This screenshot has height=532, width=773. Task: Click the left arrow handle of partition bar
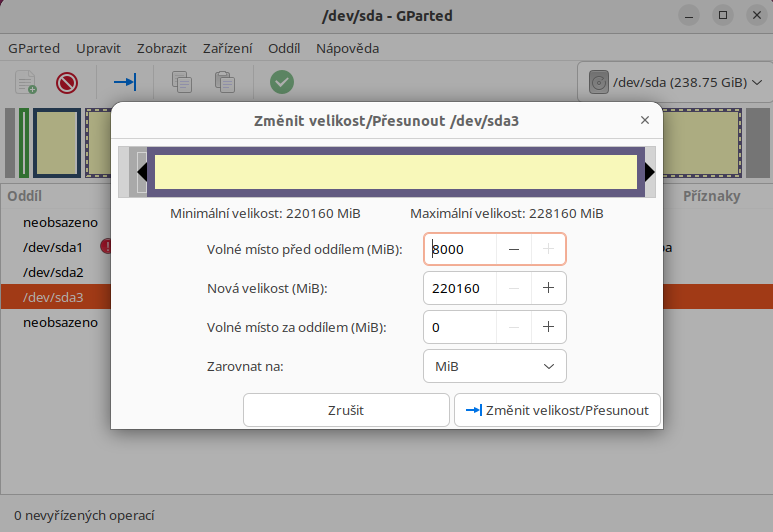(142, 172)
